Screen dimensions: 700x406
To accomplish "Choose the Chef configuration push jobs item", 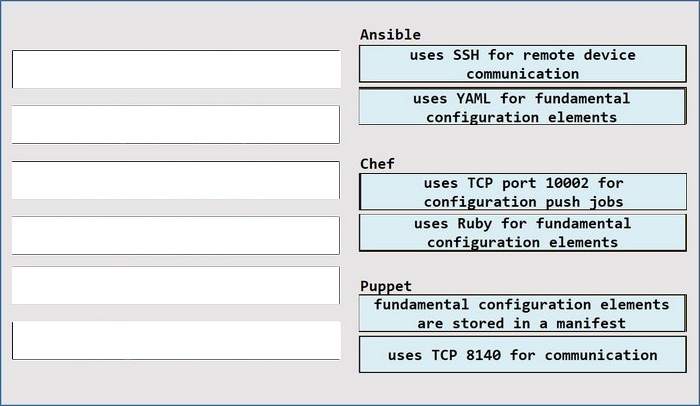I will (x=523, y=192).
